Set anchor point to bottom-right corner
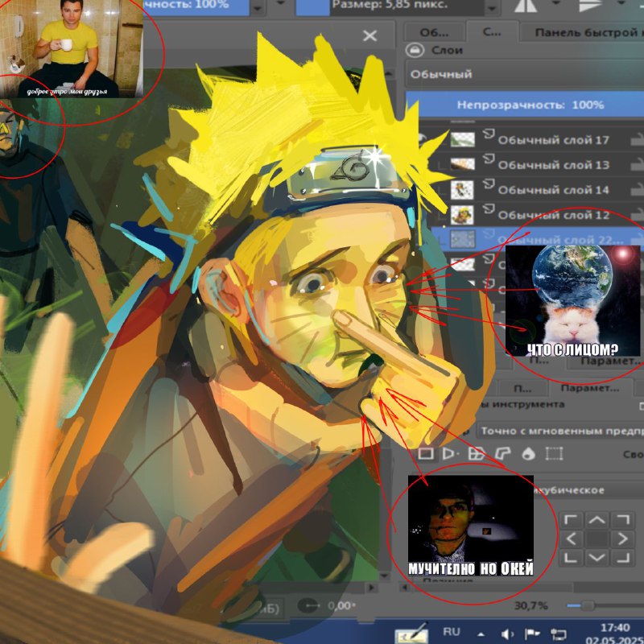 click(622, 557)
